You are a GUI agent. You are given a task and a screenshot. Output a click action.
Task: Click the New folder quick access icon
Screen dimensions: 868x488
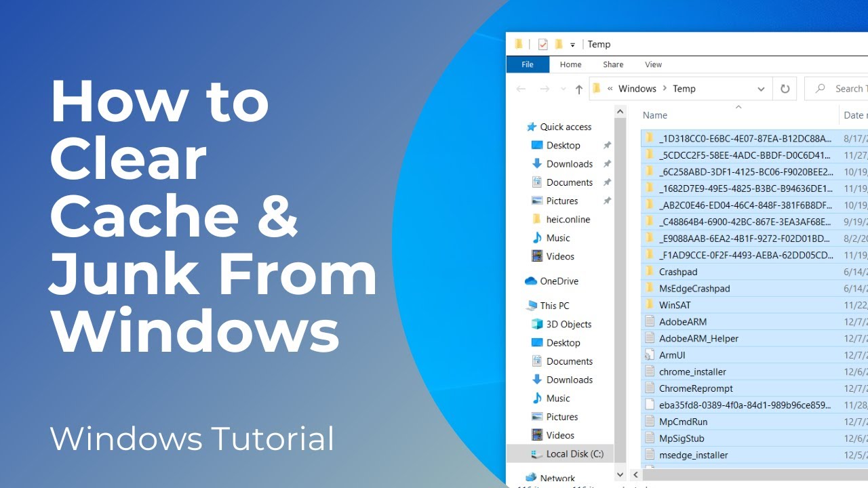559,44
